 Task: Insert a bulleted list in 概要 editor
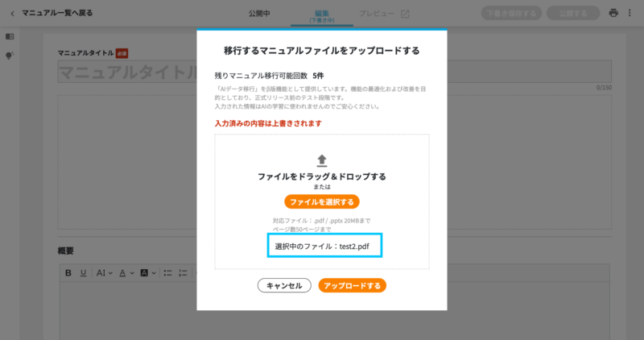pyautogui.click(x=168, y=273)
